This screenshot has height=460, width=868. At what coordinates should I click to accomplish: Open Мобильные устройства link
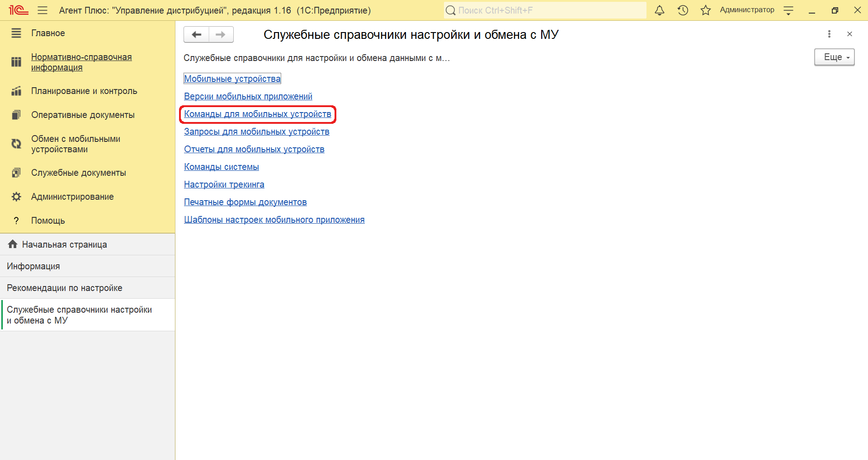pyautogui.click(x=232, y=79)
